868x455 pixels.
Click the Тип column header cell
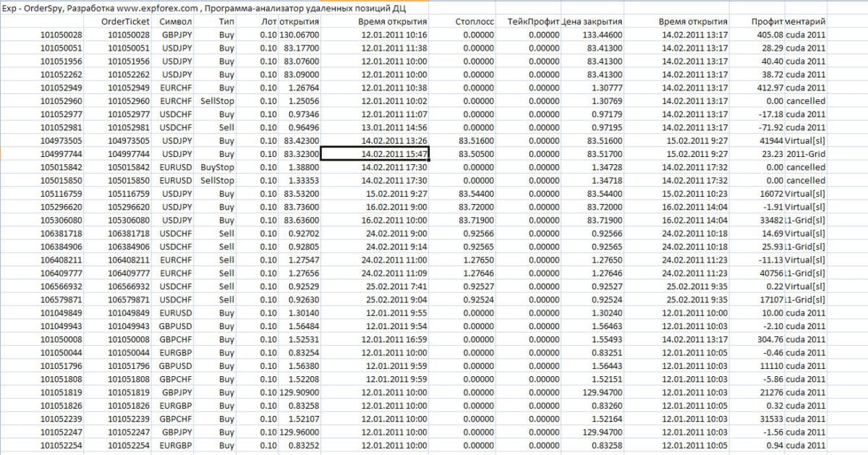point(226,22)
